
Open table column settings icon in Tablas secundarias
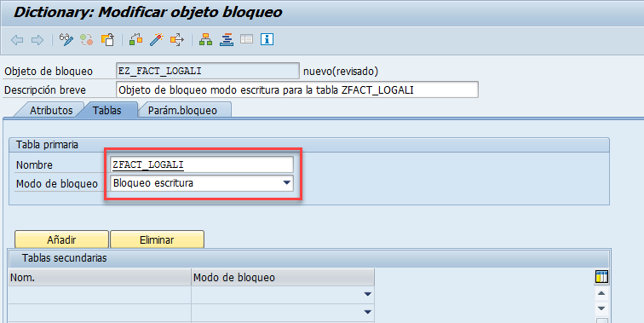tap(601, 277)
